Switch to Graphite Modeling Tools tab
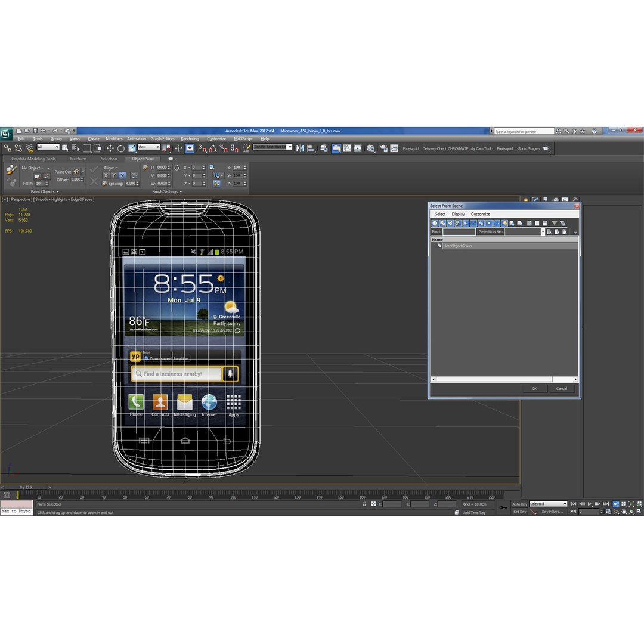This screenshot has height=644, width=644. coord(33,159)
